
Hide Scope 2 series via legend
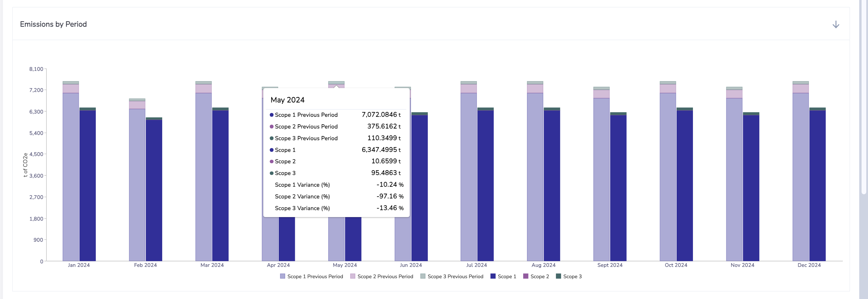click(x=536, y=276)
